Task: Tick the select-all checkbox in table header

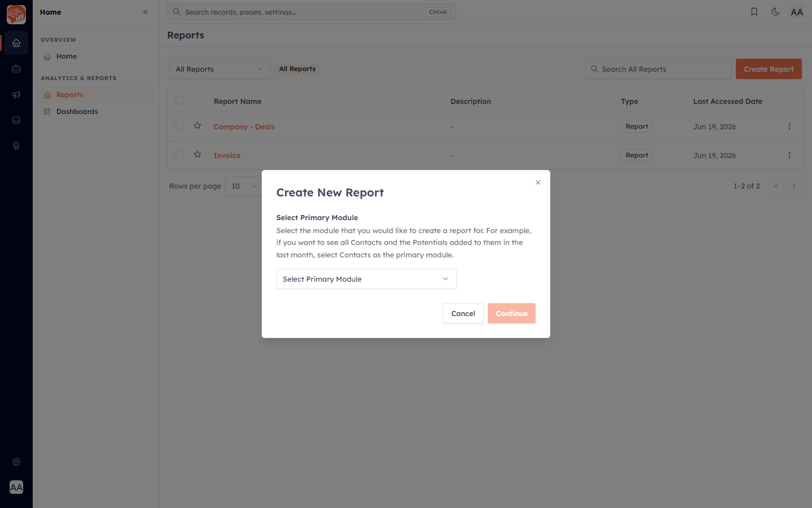Action: tap(179, 100)
